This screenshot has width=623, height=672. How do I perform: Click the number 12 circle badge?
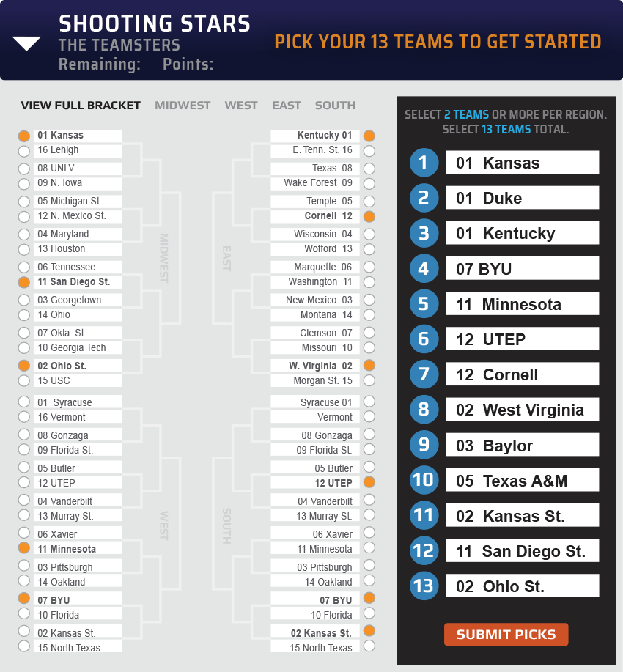[424, 551]
